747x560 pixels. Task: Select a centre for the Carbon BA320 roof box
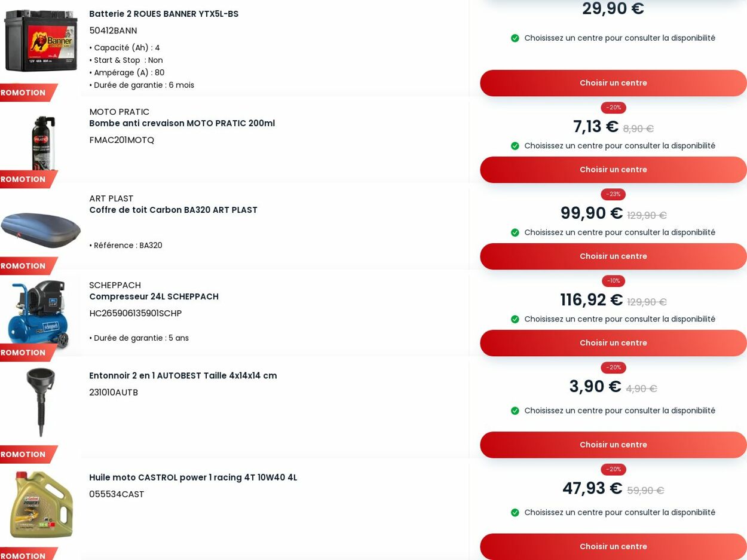(613, 256)
